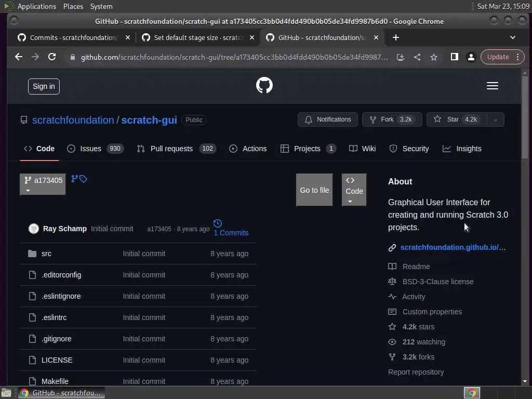Open the scratch-gui repository link
Screen dimensions: 532x399
pyautogui.click(x=149, y=120)
